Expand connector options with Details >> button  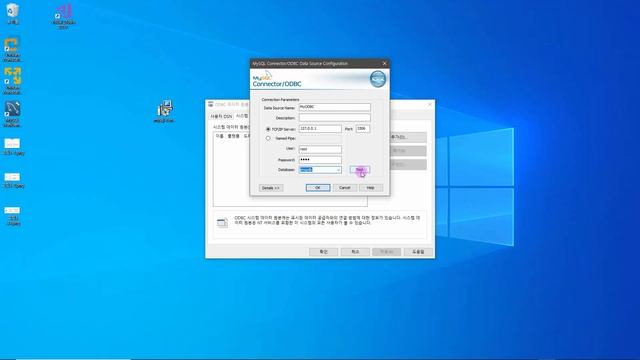271,188
